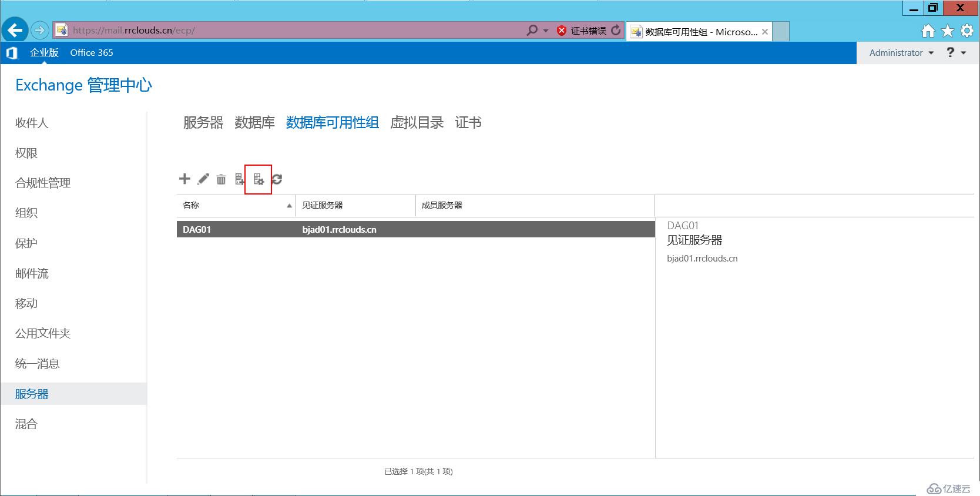Image resolution: width=980 pixels, height=496 pixels.
Task: Click the page icon in address bar
Action: (62, 30)
